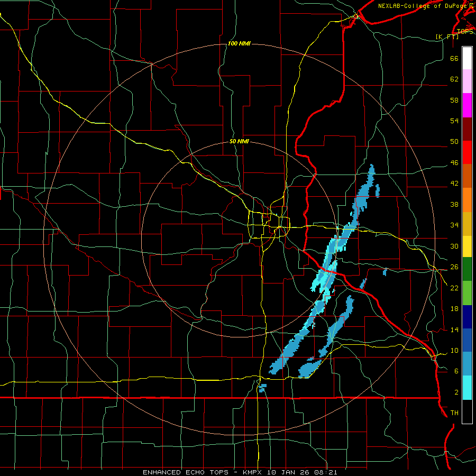Click the 50 legend value label
The height and width of the screenshot is (476, 476).
coord(454,142)
